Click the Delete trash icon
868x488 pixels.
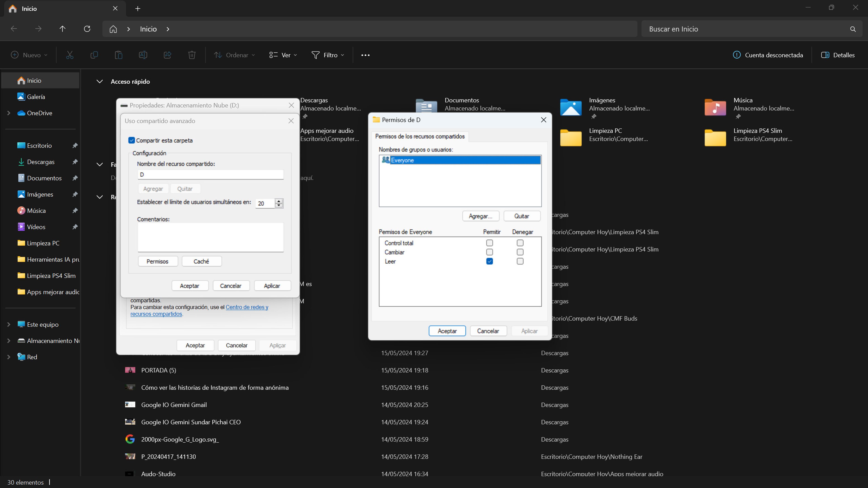[192, 55]
